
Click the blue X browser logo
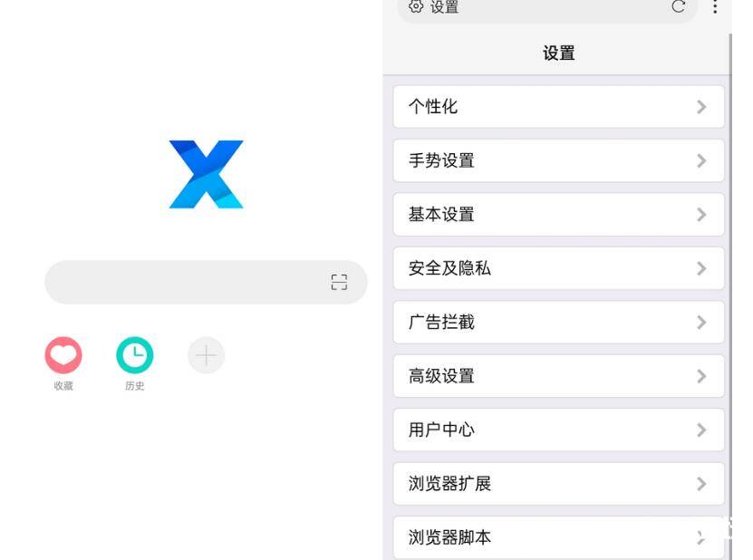[206, 174]
